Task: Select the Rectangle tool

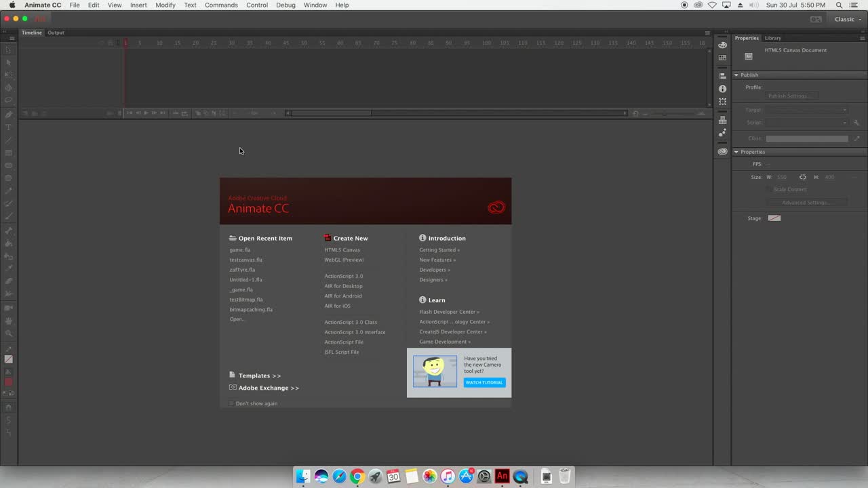Action: pos(9,153)
